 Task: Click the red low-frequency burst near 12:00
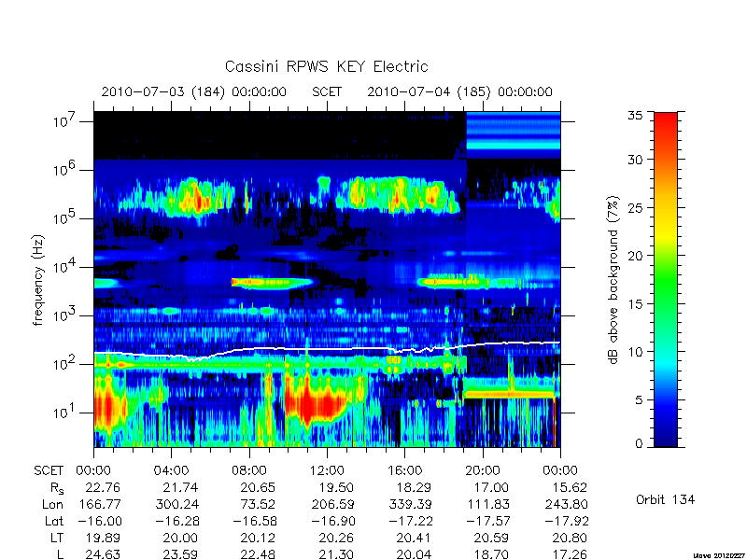coord(317,404)
